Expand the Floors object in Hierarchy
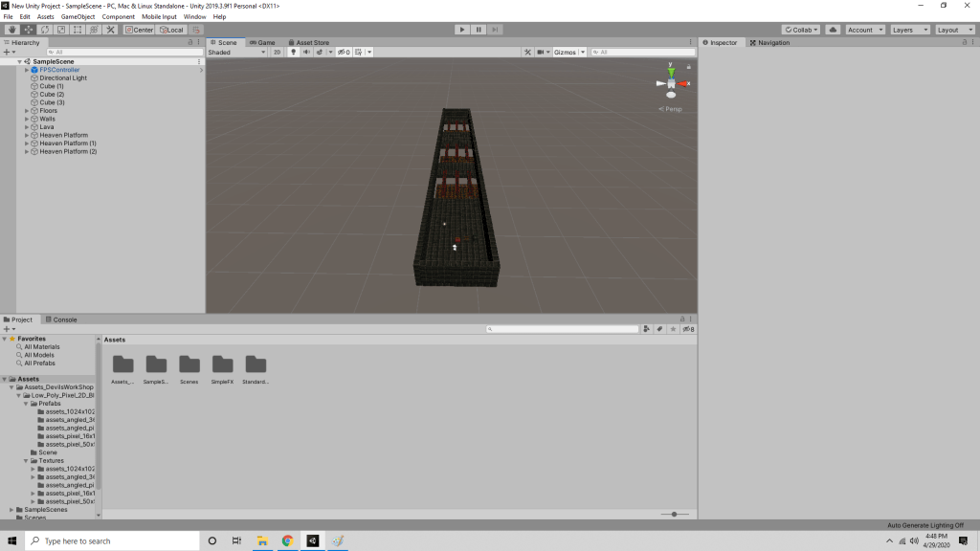Screen dimensions: 980x551 click(28, 111)
